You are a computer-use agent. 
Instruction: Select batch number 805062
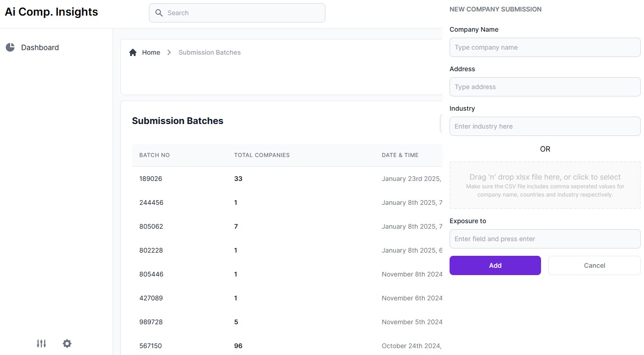(x=151, y=226)
